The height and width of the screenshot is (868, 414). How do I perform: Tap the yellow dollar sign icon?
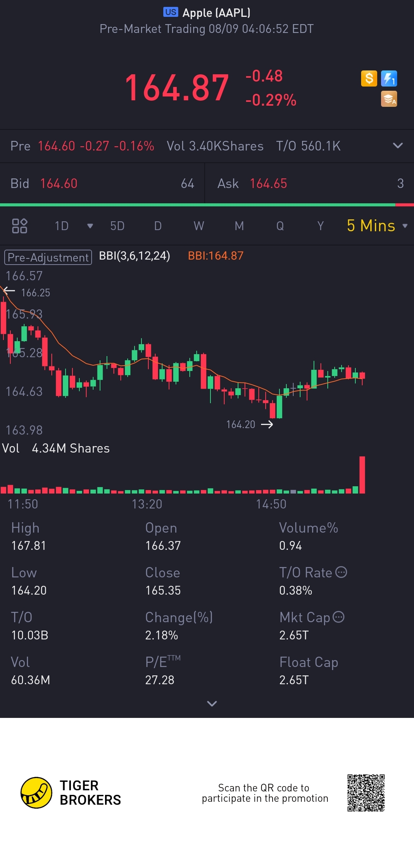pos(369,79)
